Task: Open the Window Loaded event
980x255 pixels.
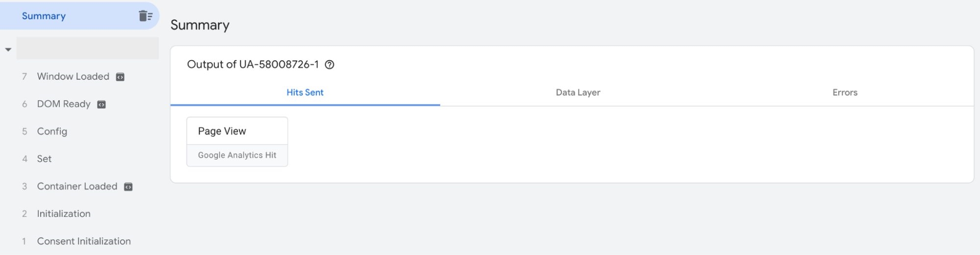Action: click(73, 76)
